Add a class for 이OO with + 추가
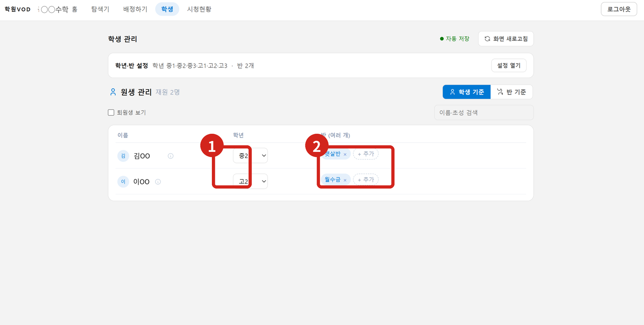This screenshot has width=644, height=325. tap(366, 180)
